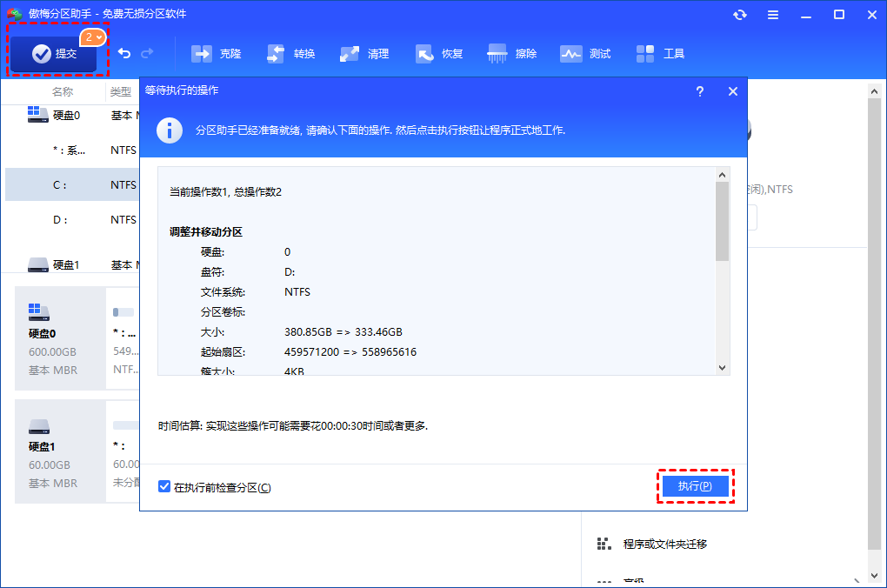
Task: Run the 测试 (Test) tool
Action: [585, 53]
